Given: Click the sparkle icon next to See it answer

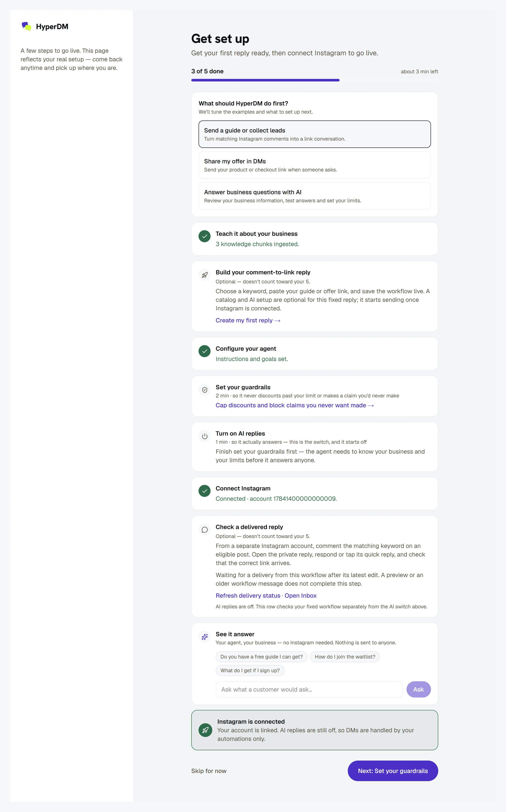Looking at the screenshot, I should (205, 637).
